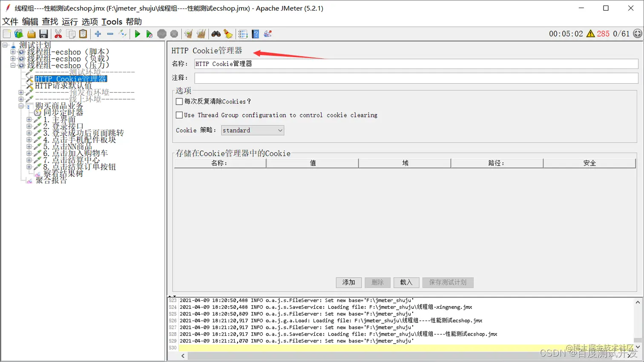The height and width of the screenshot is (362, 644).
Task: Select '5. 点击NN商品' tree item
Action: (67, 147)
